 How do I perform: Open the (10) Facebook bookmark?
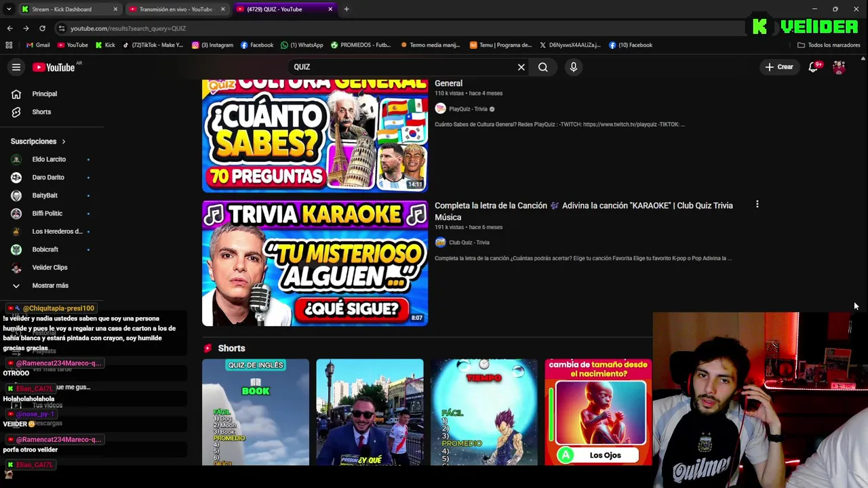pos(631,45)
